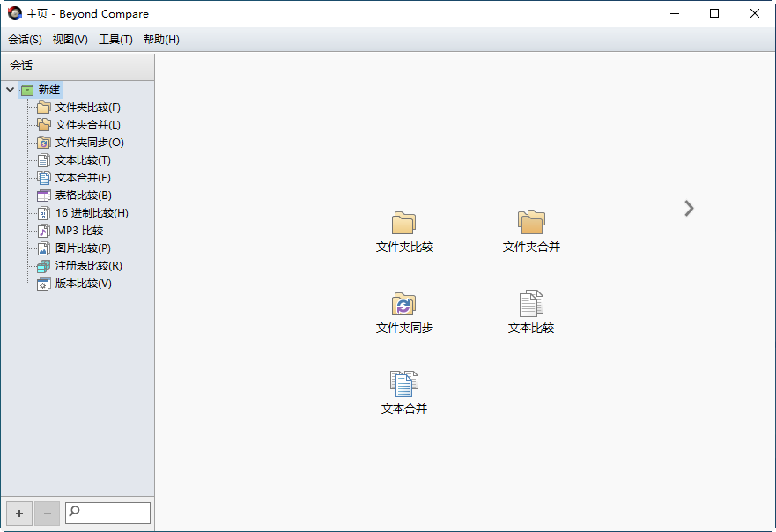Viewport: 776px width, 532px height.
Task: Click 文件夹比较 label under large icon
Action: pos(404,247)
